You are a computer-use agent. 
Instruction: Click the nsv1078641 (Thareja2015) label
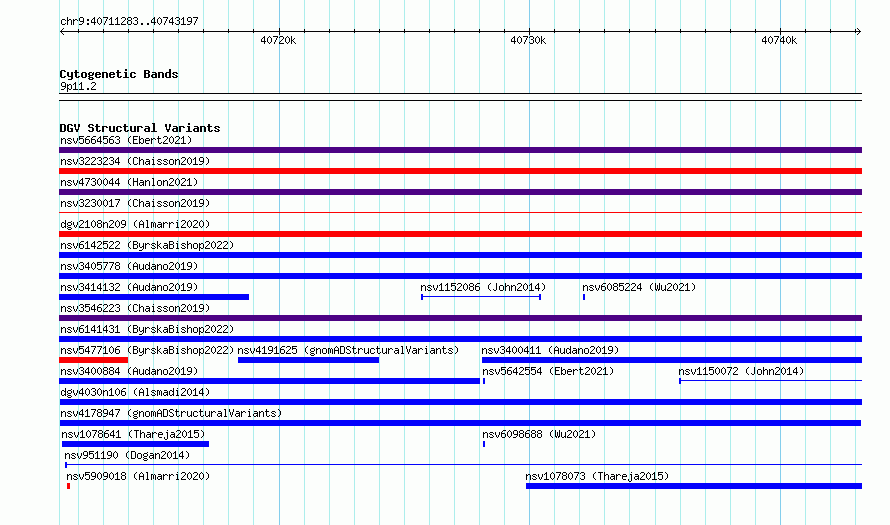point(133,434)
